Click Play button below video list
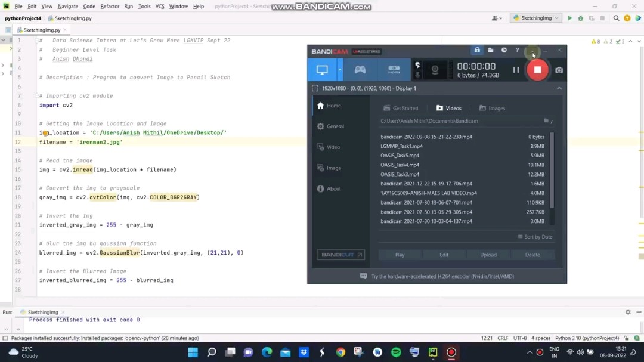 (x=400, y=255)
